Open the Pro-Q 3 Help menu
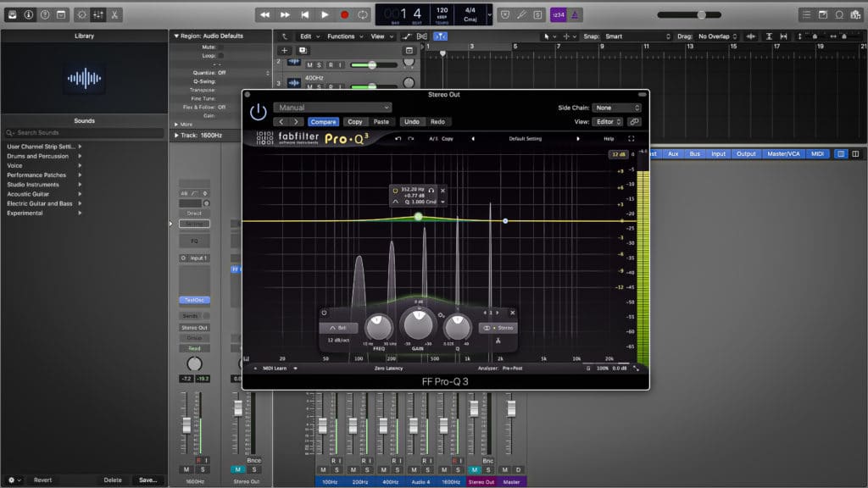868x488 pixels. click(609, 139)
